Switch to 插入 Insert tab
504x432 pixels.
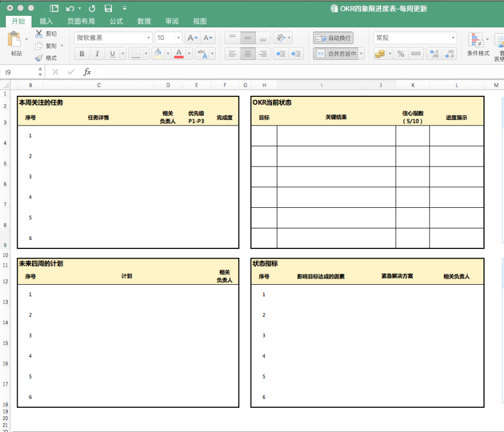point(46,21)
